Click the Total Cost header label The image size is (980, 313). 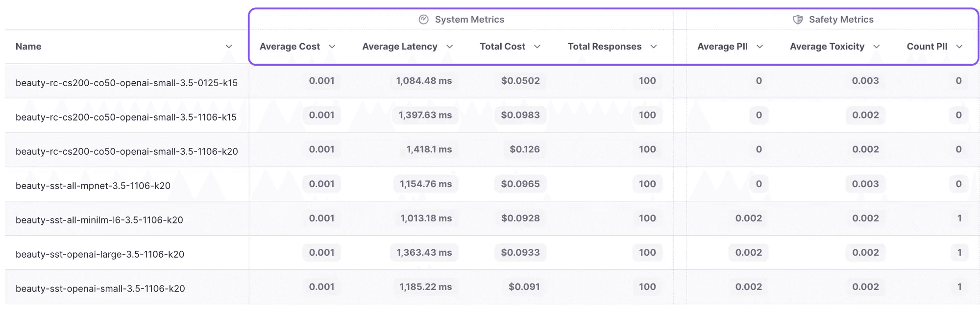(x=502, y=47)
